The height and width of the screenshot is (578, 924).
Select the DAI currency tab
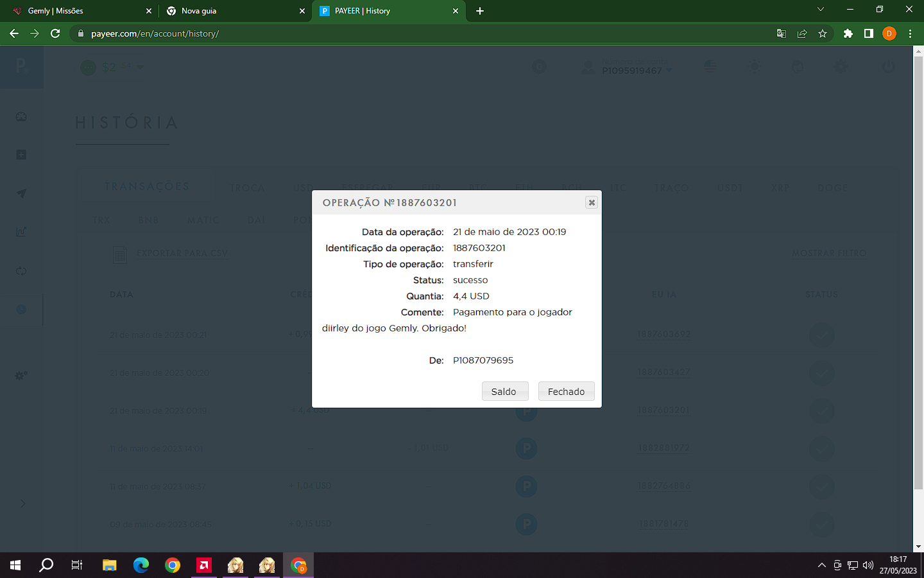pyautogui.click(x=256, y=220)
